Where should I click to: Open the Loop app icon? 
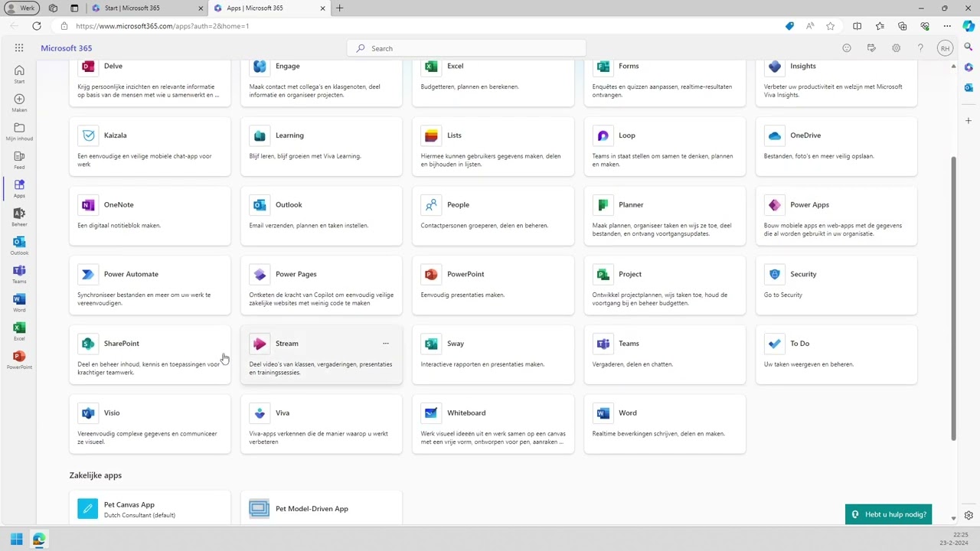(x=603, y=135)
